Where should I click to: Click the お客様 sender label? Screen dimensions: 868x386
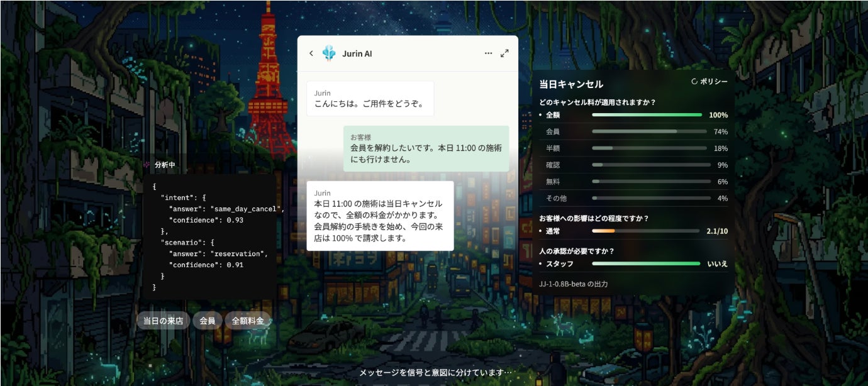coord(361,136)
